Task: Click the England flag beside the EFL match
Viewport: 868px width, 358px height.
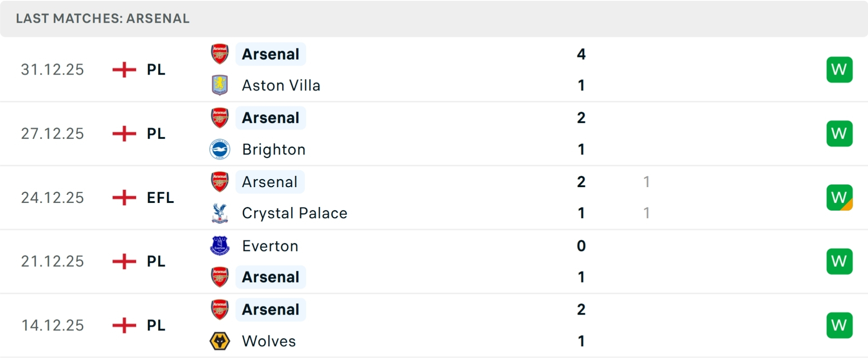Action: [x=123, y=197]
